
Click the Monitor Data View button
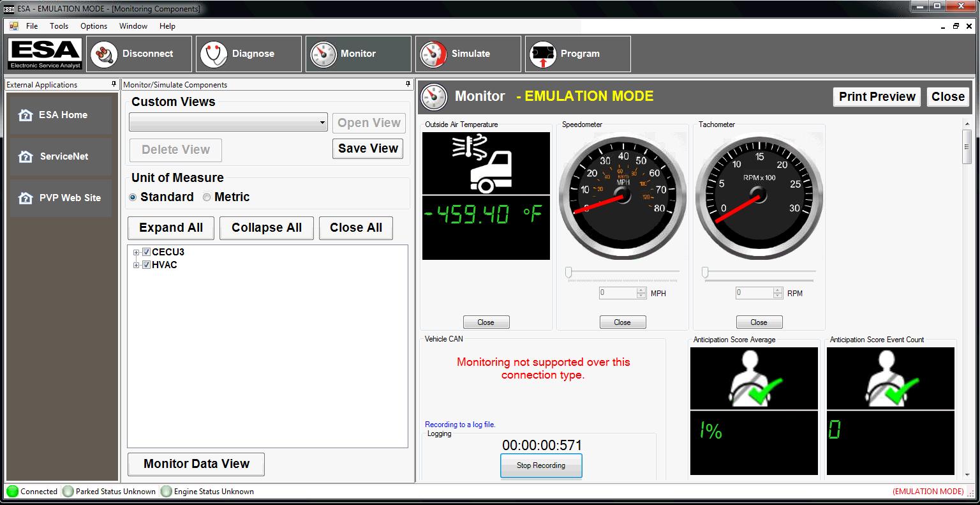(197, 464)
